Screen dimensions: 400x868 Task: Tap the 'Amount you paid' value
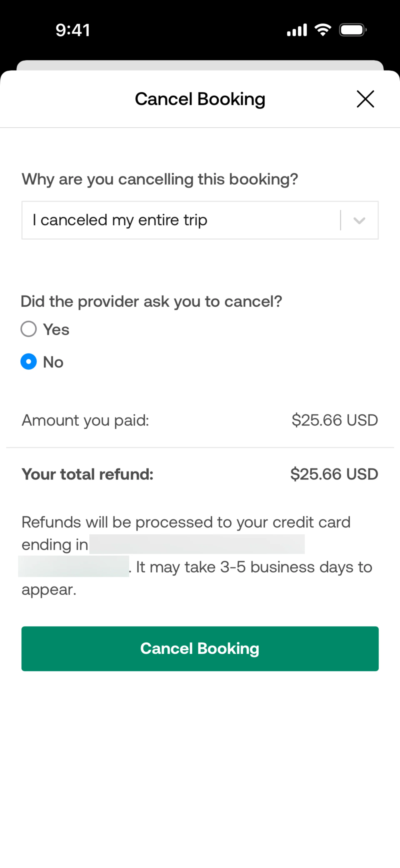click(335, 420)
